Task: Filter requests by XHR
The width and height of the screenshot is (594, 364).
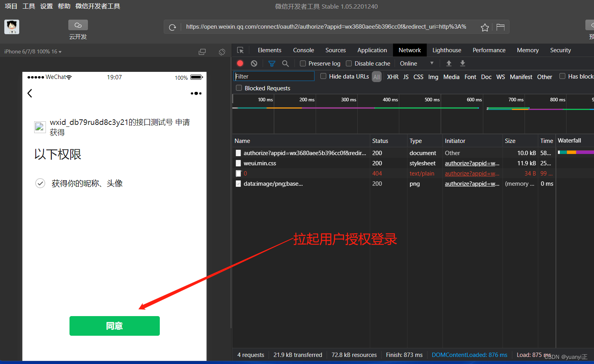Action: (393, 77)
